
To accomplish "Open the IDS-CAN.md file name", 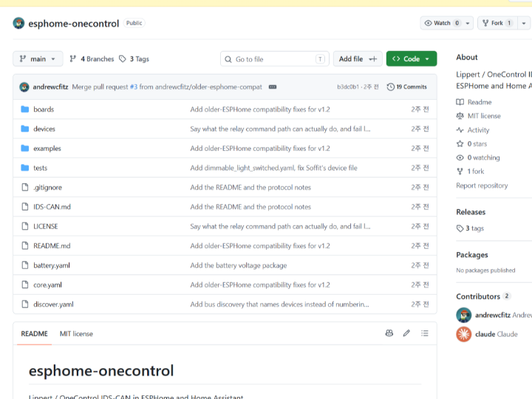I will (x=52, y=207).
